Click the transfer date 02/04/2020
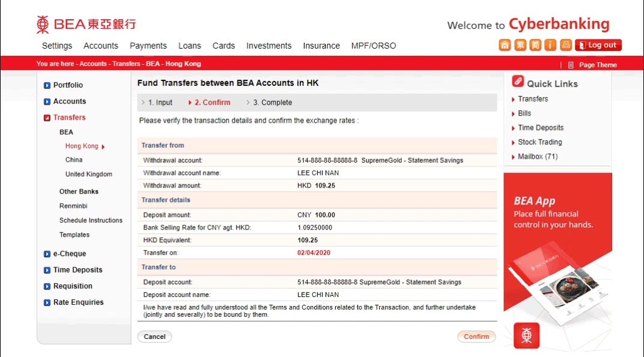Image resolution: width=644 pixels, height=357 pixels. tap(314, 252)
